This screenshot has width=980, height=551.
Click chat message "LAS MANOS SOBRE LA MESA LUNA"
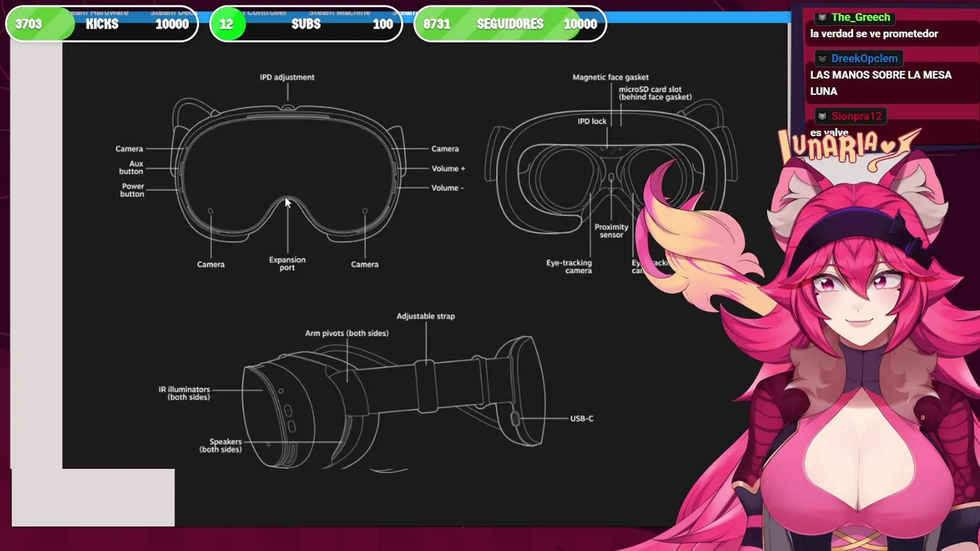(x=880, y=83)
